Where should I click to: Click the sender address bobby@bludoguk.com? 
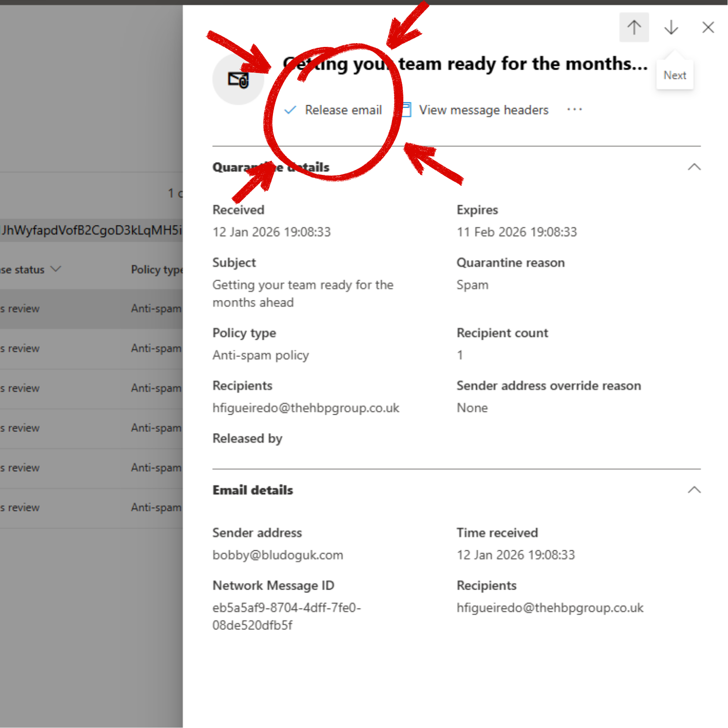[278, 555]
